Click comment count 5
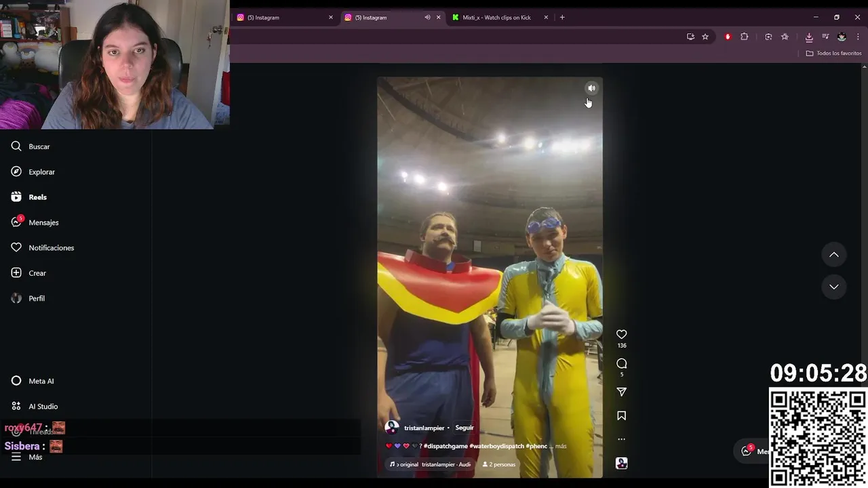This screenshot has width=868, height=488. coord(621,375)
